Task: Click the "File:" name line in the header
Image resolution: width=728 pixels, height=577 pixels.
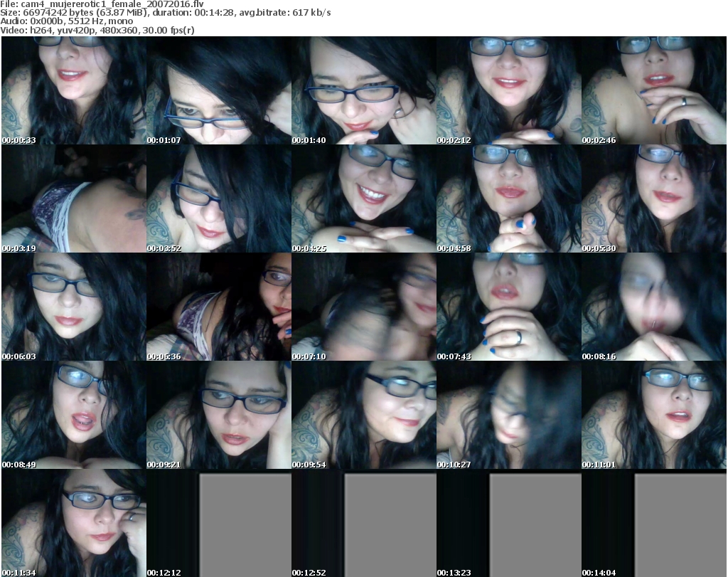Action: (102, 4)
